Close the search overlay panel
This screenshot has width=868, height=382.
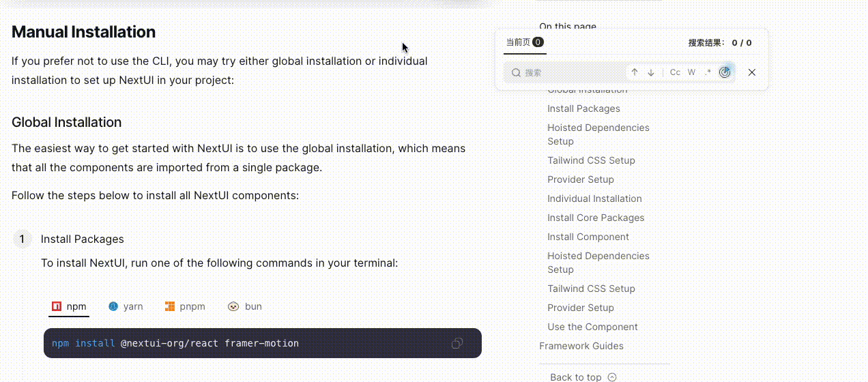[752, 72]
